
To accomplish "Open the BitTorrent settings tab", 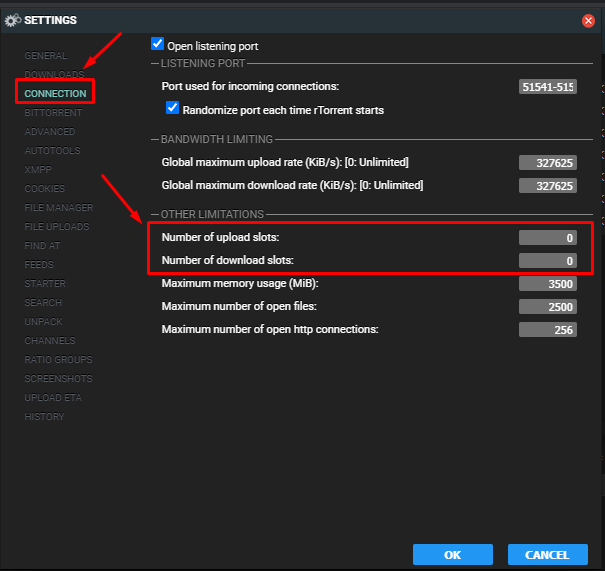I will tap(53, 113).
